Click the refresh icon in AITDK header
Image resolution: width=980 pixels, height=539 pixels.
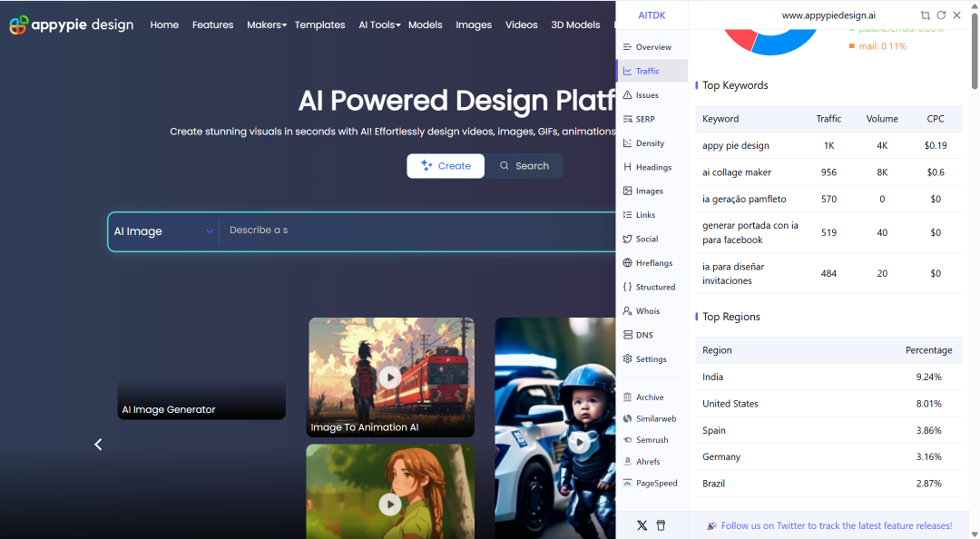pos(941,15)
